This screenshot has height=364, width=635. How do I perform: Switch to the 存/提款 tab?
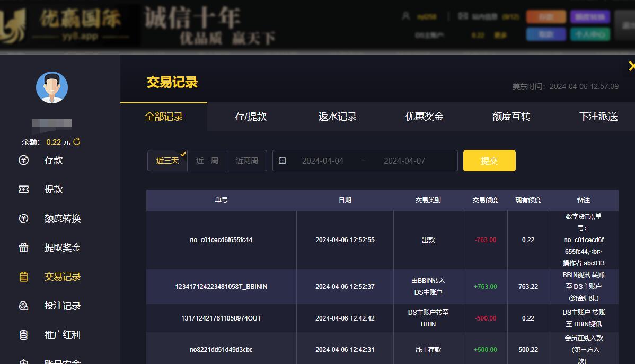click(x=250, y=117)
